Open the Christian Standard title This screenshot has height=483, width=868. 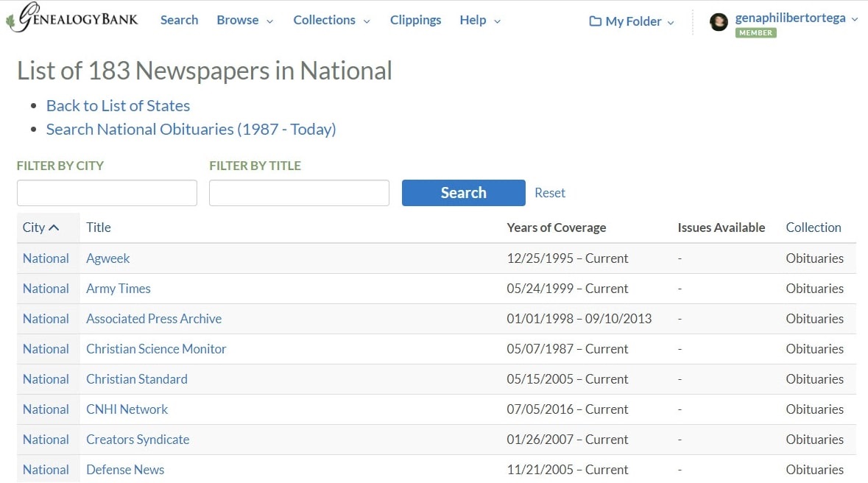tap(137, 379)
